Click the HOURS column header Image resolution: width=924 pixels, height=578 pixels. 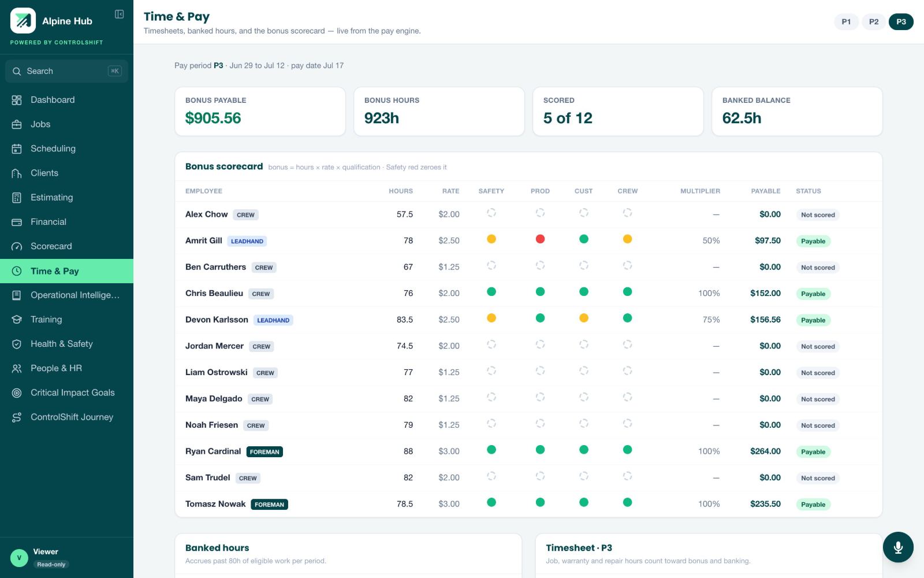(x=401, y=191)
